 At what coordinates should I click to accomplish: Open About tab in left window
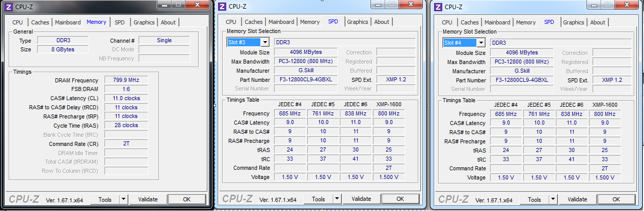pyautogui.click(x=168, y=22)
